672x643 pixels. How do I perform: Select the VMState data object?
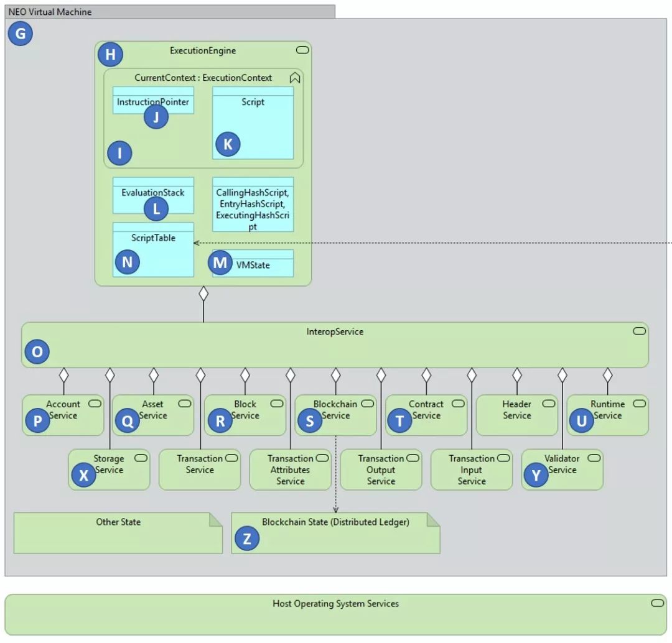pos(253,263)
